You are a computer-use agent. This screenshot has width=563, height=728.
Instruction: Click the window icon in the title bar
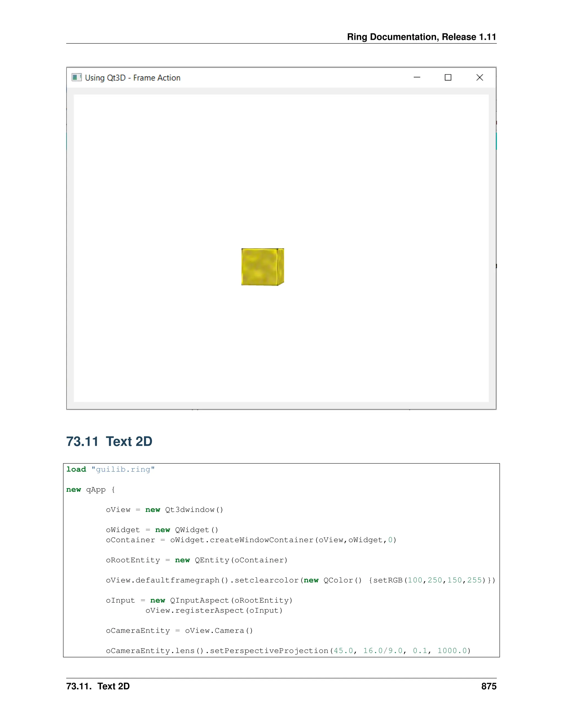pyautogui.click(x=76, y=77)
